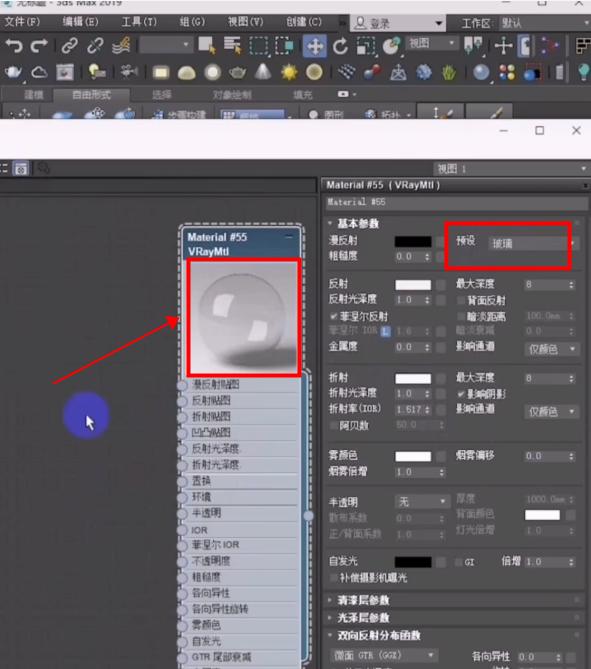Open Select by Name list icon
Screen dimensions: 591x669
click(233, 45)
